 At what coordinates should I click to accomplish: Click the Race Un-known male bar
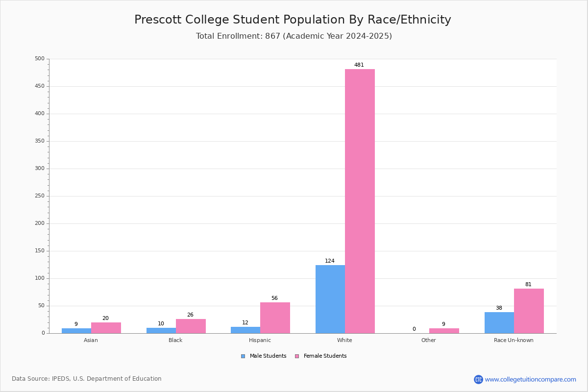[x=499, y=322]
